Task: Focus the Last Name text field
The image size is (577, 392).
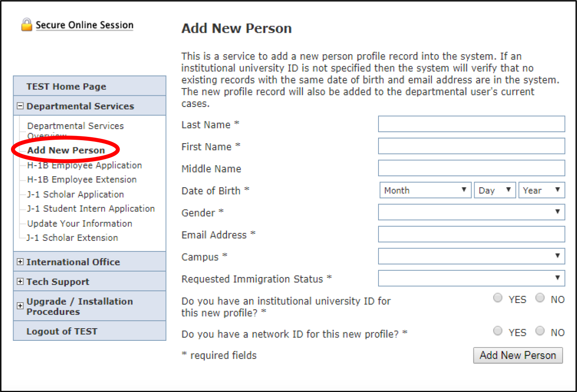Action: click(x=471, y=124)
